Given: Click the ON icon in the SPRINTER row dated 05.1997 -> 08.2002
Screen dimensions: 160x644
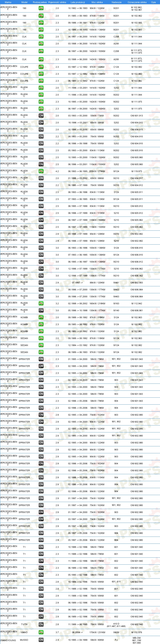Looking at the screenshot, I should coord(41,526).
